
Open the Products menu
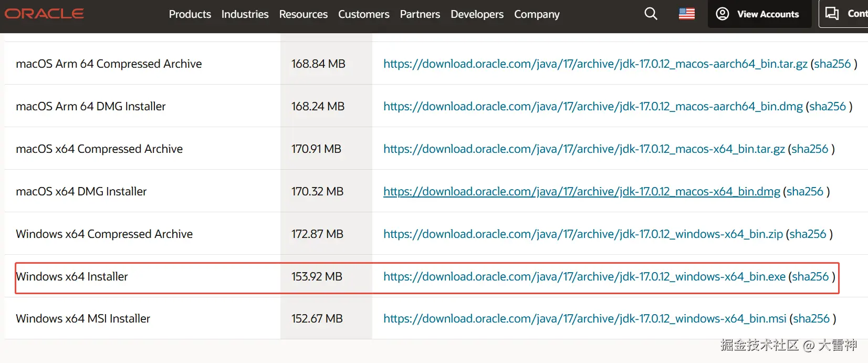(x=190, y=14)
